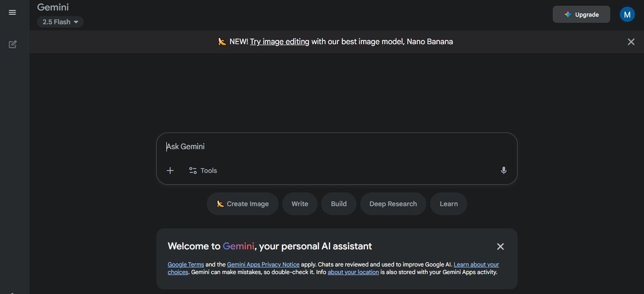This screenshot has width=644, height=294.
Task: Open the Try image editing link
Action: coord(279,42)
